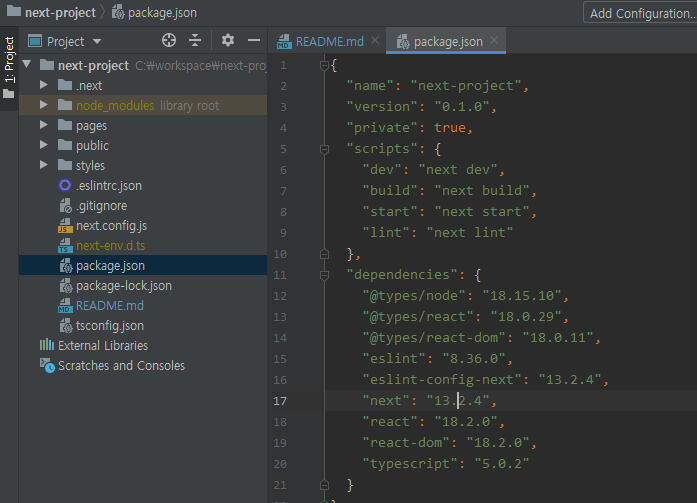This screenshot has height=503, width=697.
Task: Click the fold end marker at line 21
Action: pyautogui.click(x=324, y=485)
